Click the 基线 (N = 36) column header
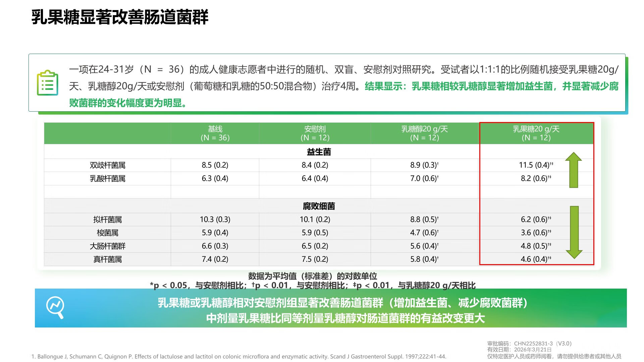The width and height of the screenshot is (644, 362). coord(215,133)
